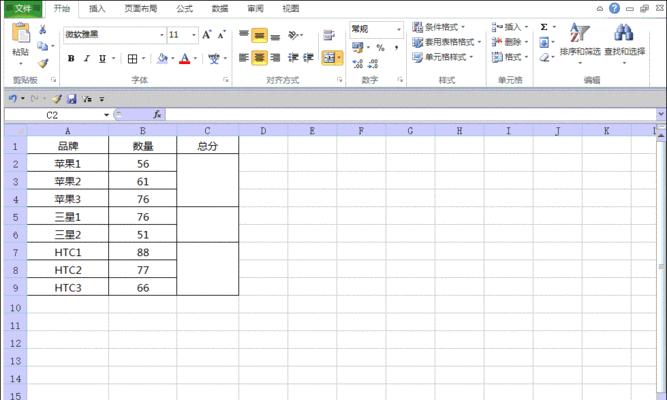
Task: Switch to the 插入 ribbon tab
Action: 97,9
